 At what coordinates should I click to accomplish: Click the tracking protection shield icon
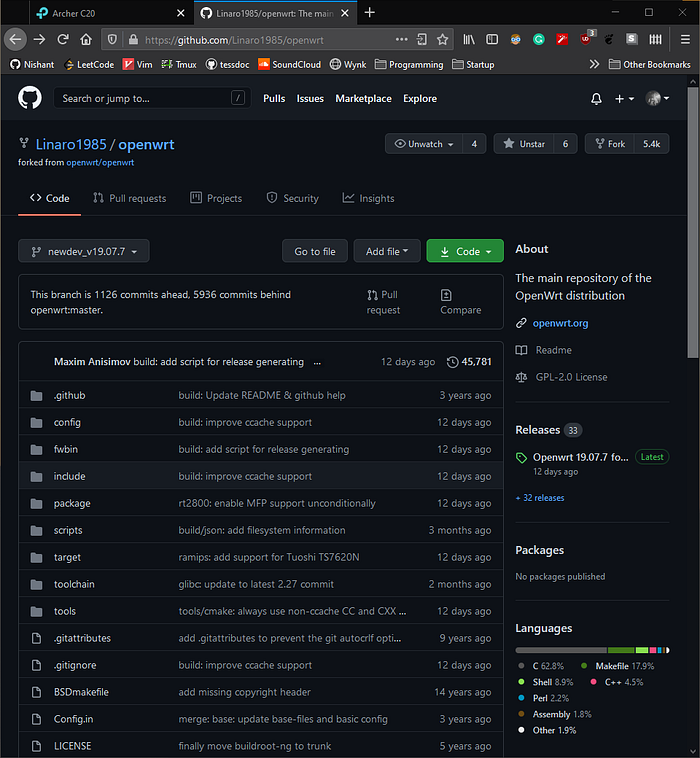[x=112, y=40]
